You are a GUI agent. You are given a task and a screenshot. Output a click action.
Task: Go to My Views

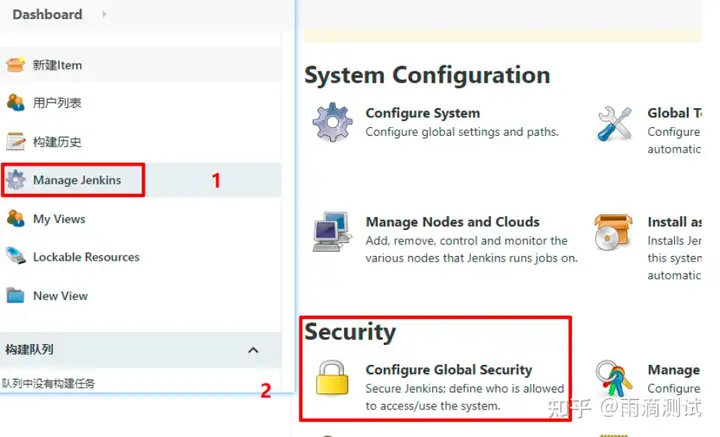tap(59, 219)
